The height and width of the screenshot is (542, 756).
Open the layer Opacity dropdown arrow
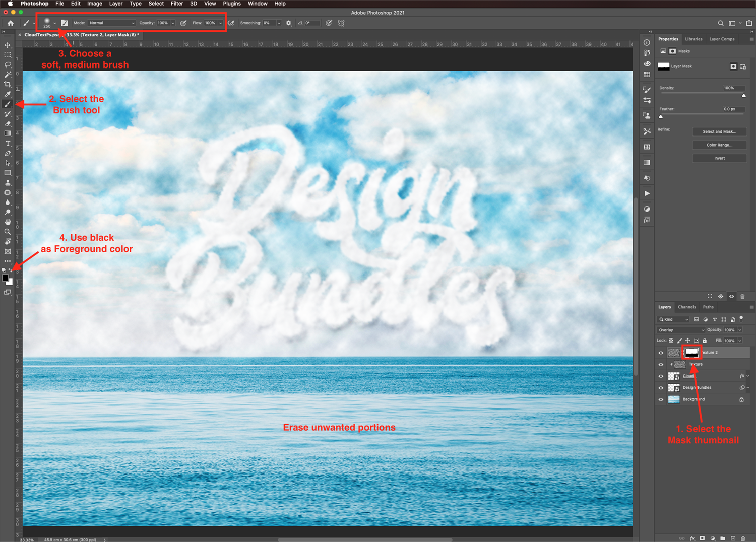[740, 330]
